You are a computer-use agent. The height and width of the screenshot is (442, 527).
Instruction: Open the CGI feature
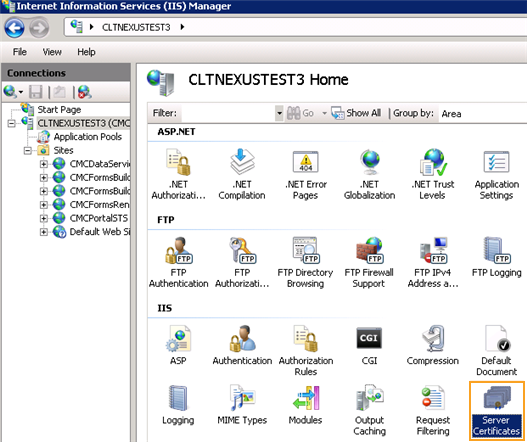coord(369,345)
